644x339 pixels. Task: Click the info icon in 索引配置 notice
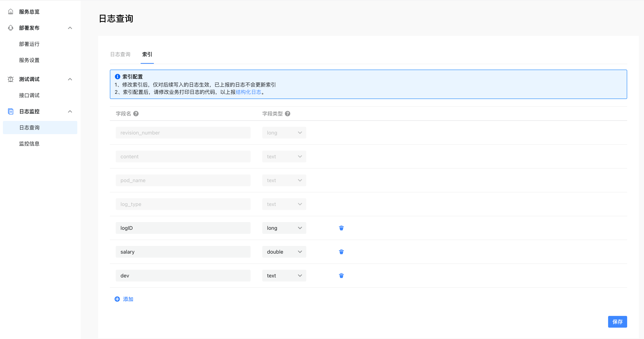(x=118, y=77)
